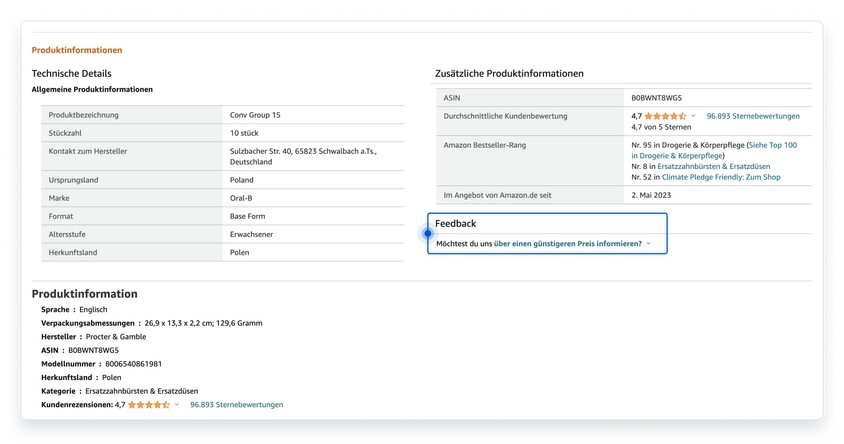
Task: Select the Produktinformationen orange heading
Action: 77,50
